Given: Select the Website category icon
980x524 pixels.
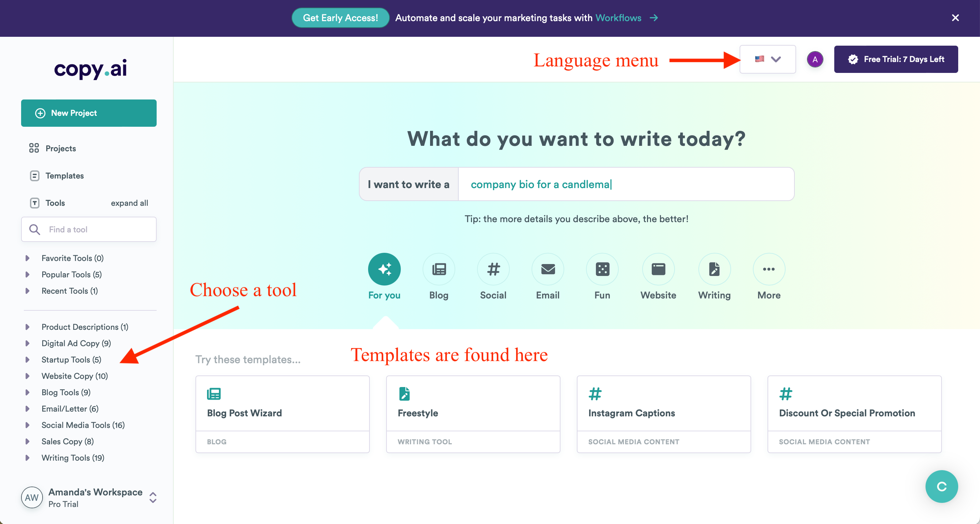Looking at the screenshot, I should tap(658, 269).
